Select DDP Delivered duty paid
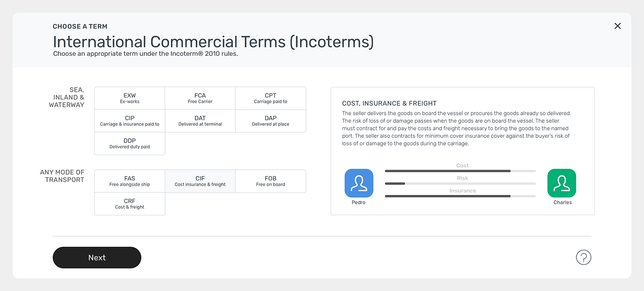 pyautogui.click(x=130, y=144)
